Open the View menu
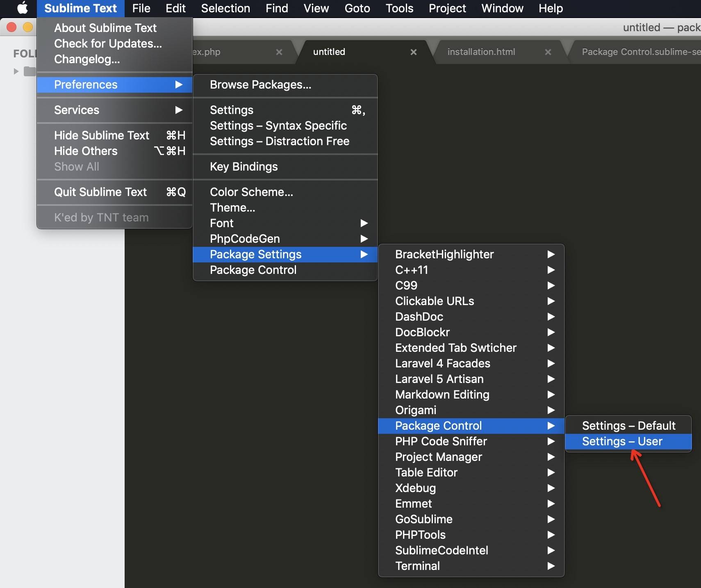 [316, 8]
